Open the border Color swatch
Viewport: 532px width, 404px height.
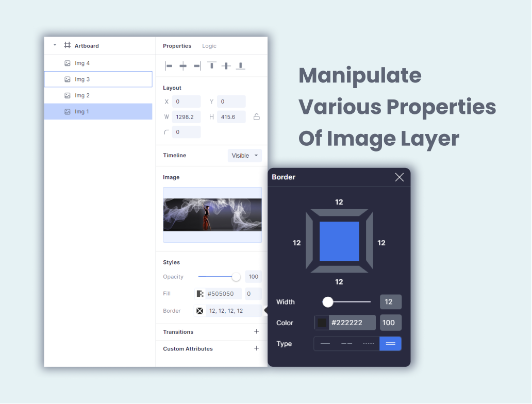tap(322, 323)
